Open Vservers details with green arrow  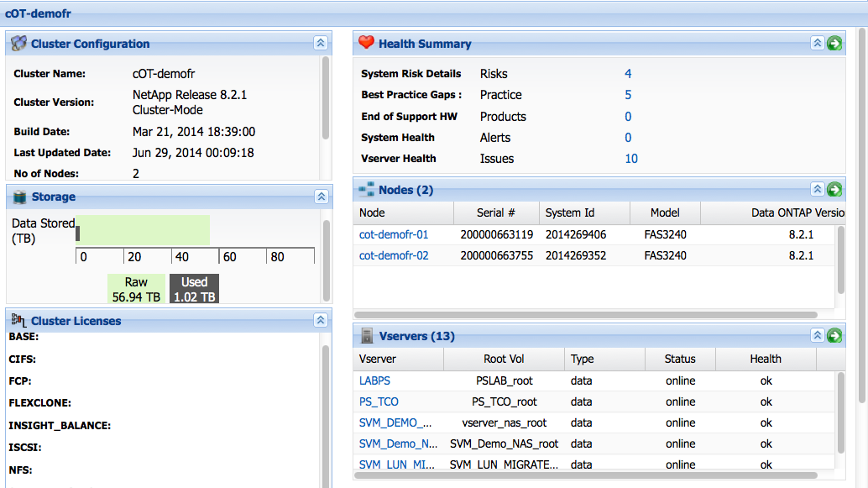pyautogui.click(x=834, y=336)
